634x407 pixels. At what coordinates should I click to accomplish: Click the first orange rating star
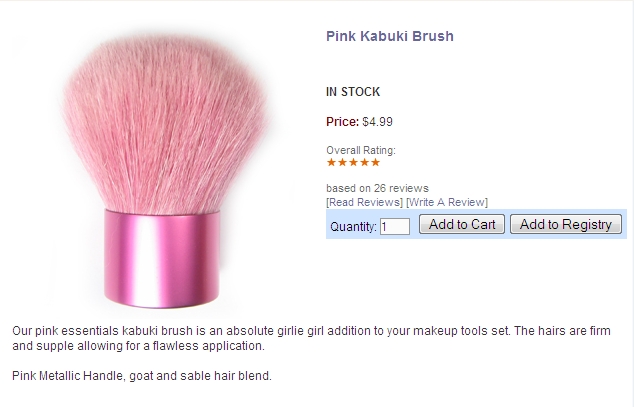click(332, 162)
